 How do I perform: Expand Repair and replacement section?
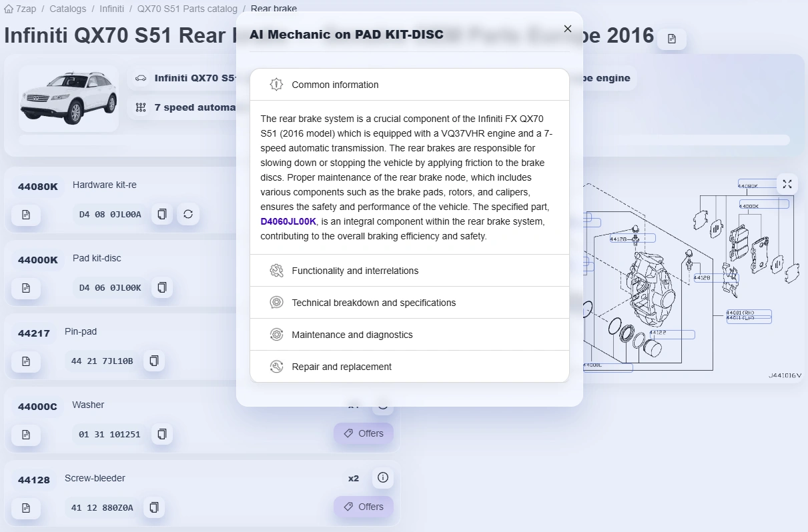pos(410,367)
